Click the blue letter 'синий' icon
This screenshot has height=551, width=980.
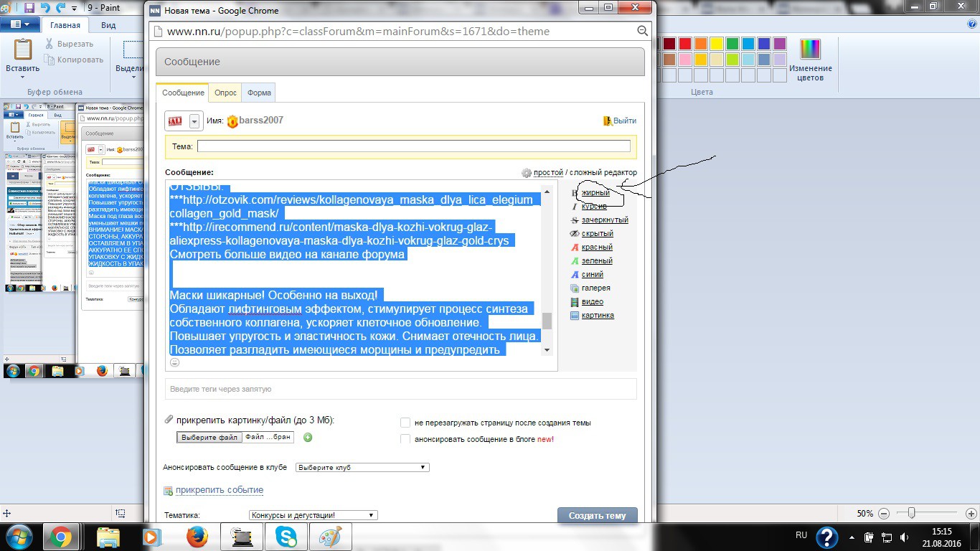click(575, 275)
